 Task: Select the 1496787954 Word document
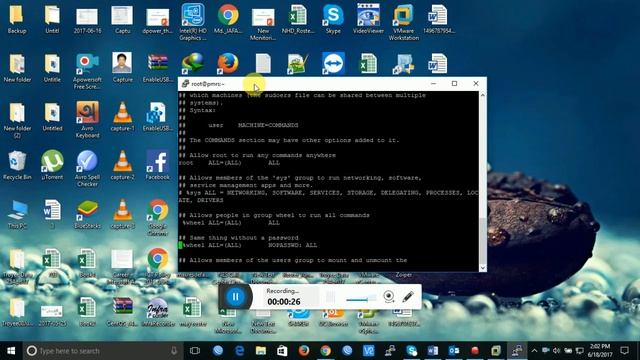pos(438,18)
